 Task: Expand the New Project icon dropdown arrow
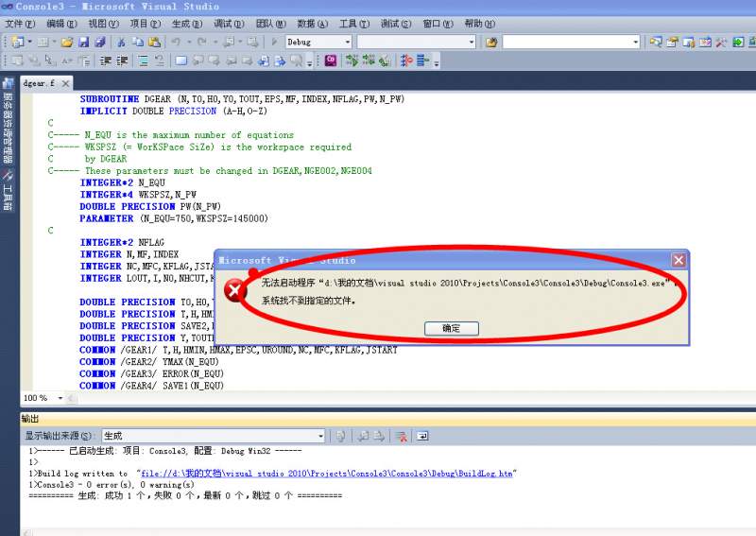pos(29,42)
